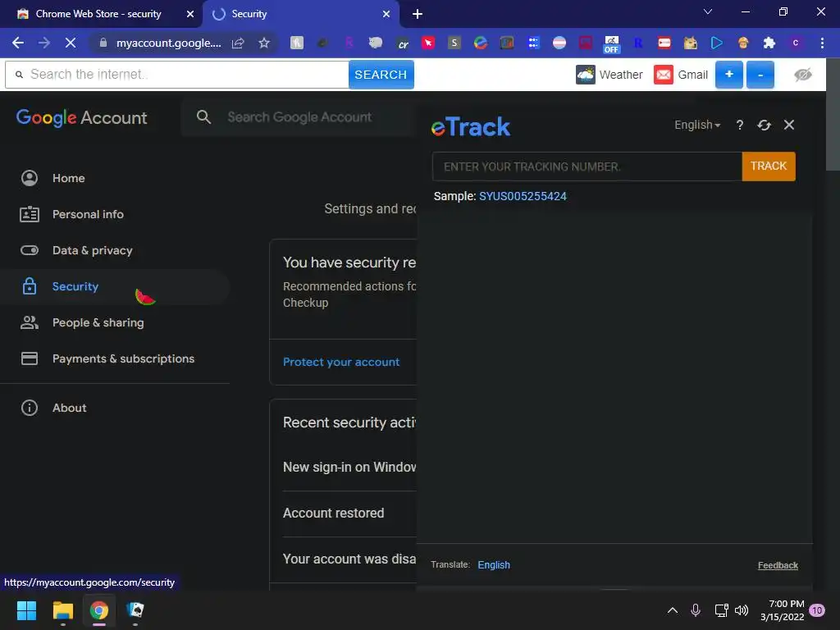Open People & sharing in the sidebar

click(x=115, y=322)
